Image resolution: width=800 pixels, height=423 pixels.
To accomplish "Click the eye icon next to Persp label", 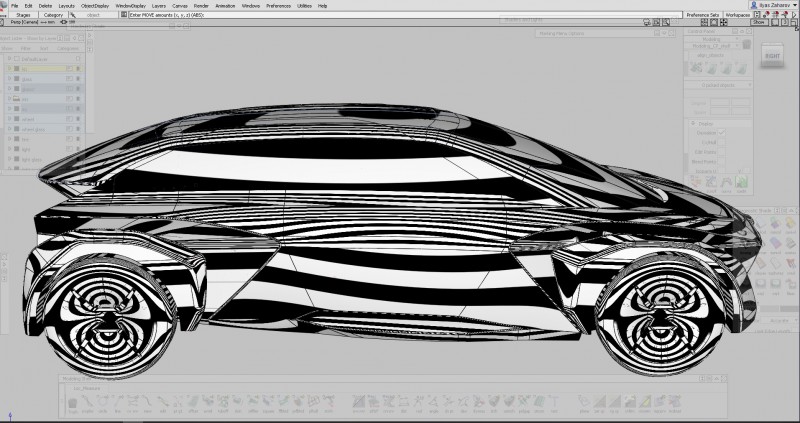I will point(63,22).
